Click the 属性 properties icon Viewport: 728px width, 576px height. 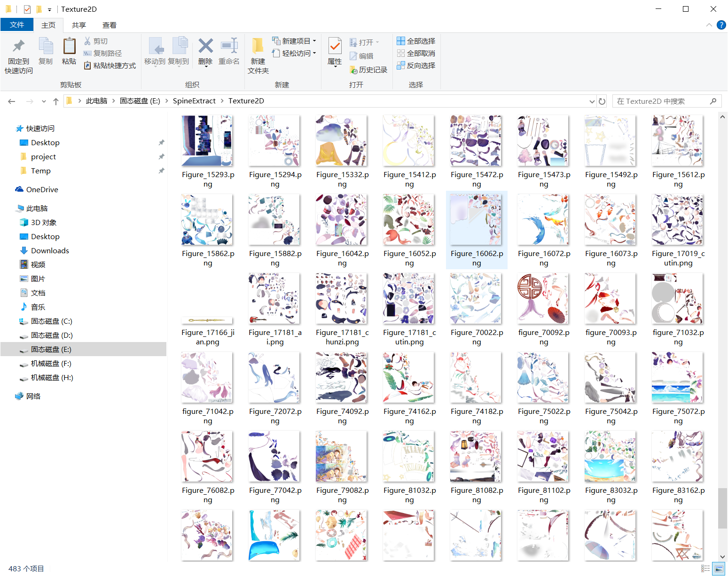point(335,46)
